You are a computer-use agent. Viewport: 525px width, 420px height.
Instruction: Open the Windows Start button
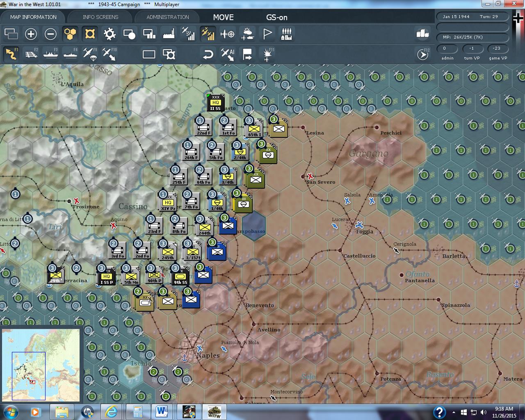[x=11, y=411]
